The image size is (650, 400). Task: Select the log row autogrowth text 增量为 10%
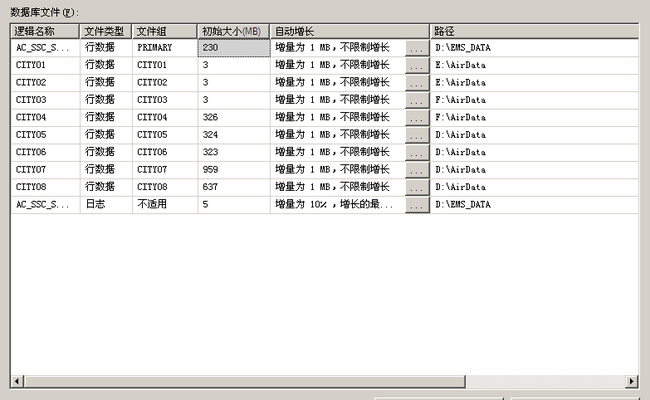pos(301,204)
